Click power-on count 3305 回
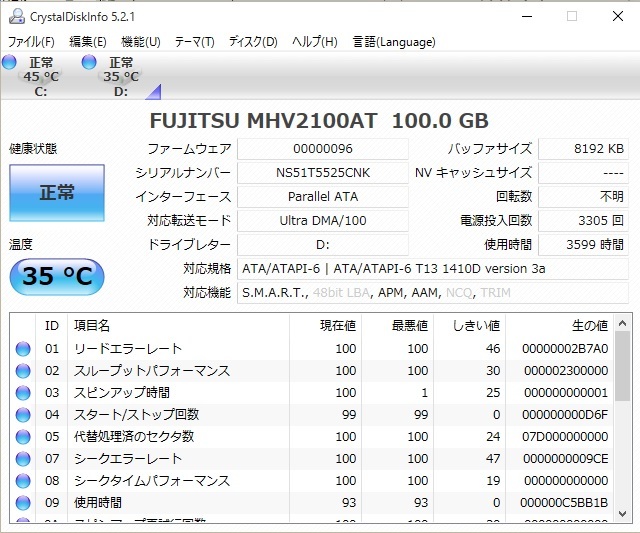The image size is (640, 533). [584, 221]
